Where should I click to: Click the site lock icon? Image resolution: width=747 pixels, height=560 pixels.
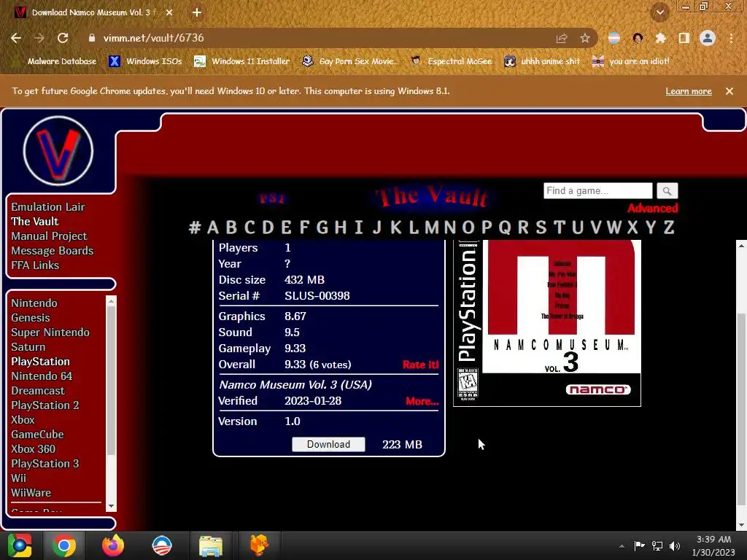click(x=92, y=38)
